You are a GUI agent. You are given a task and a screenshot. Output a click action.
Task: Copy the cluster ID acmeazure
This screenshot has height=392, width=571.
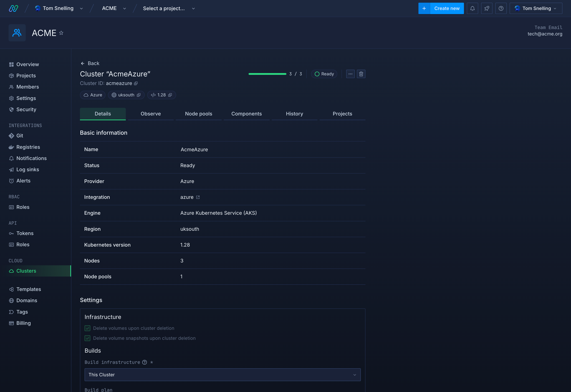click(x=136, y=84)
